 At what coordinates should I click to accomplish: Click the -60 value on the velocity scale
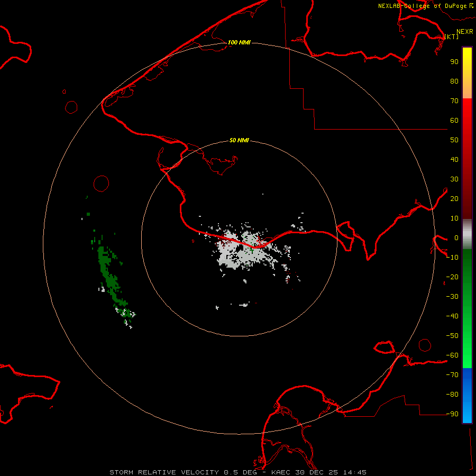click(452, 355)
